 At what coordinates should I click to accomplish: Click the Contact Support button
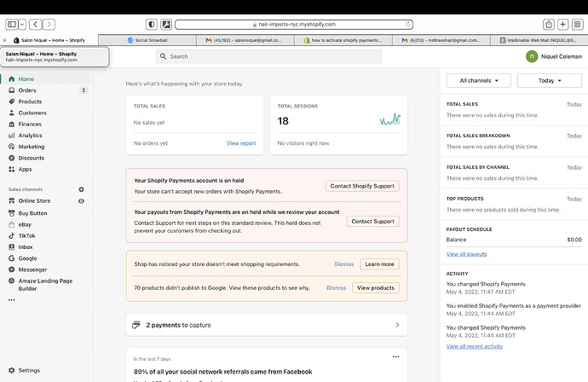pyautogui.click(x=372, y=222)
